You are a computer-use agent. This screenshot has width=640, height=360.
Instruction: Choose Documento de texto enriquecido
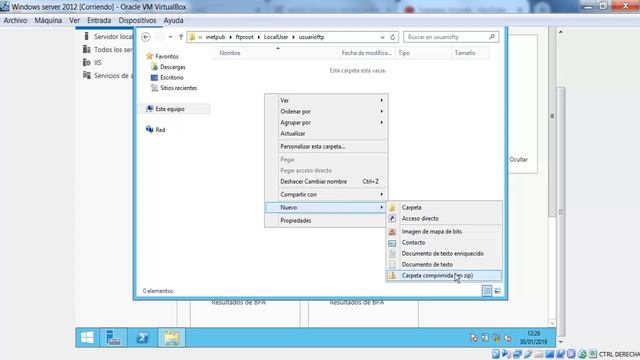444,253
